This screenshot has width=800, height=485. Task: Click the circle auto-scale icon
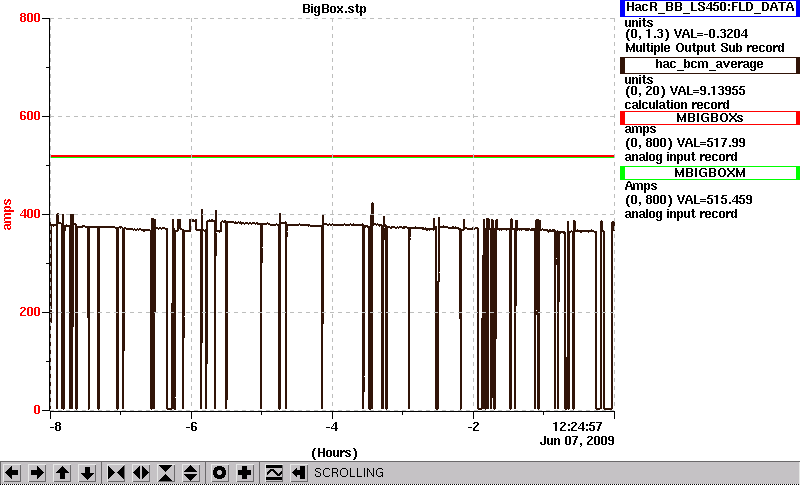point(220,473)
